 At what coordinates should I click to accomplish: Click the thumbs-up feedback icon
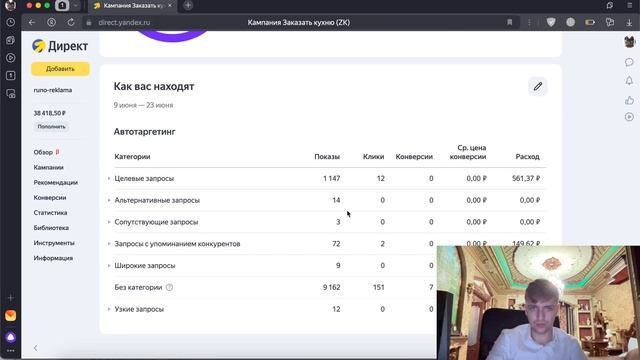click(629, 100)
